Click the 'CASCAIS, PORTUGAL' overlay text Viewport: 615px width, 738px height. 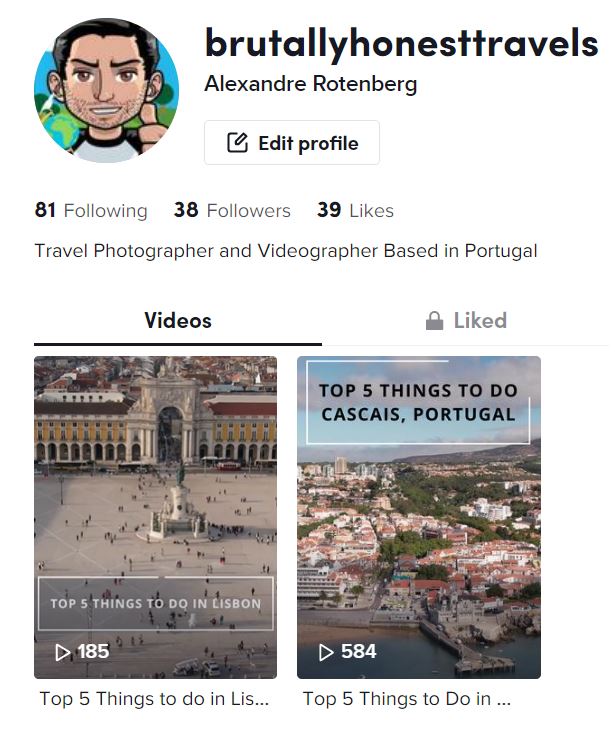pyautogui.click(x=418, y=414)
